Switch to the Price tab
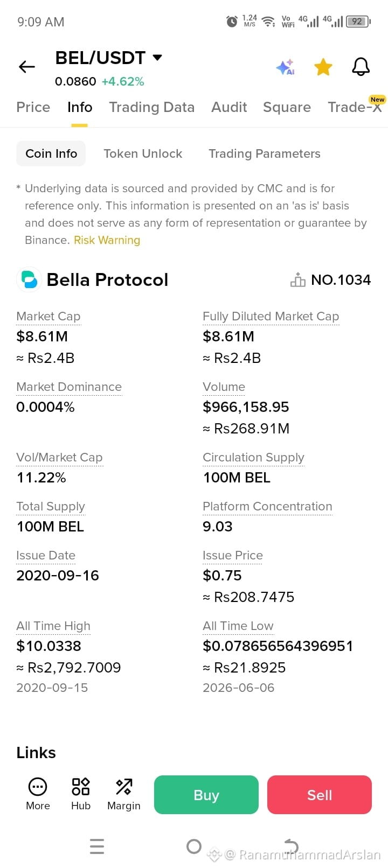388x868 pixels. tap(33, 107)
